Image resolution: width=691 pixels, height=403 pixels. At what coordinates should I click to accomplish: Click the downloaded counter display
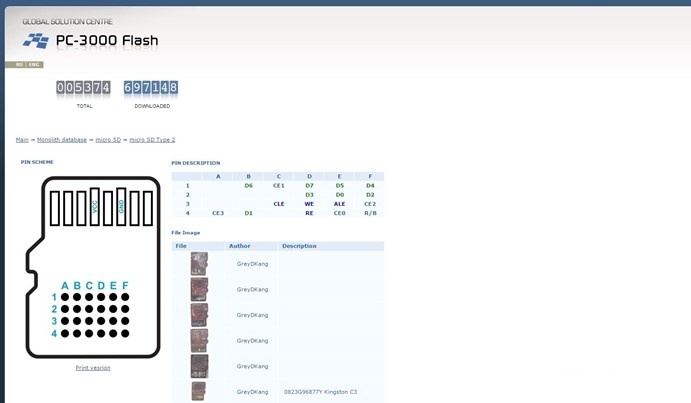coord(151,88)
